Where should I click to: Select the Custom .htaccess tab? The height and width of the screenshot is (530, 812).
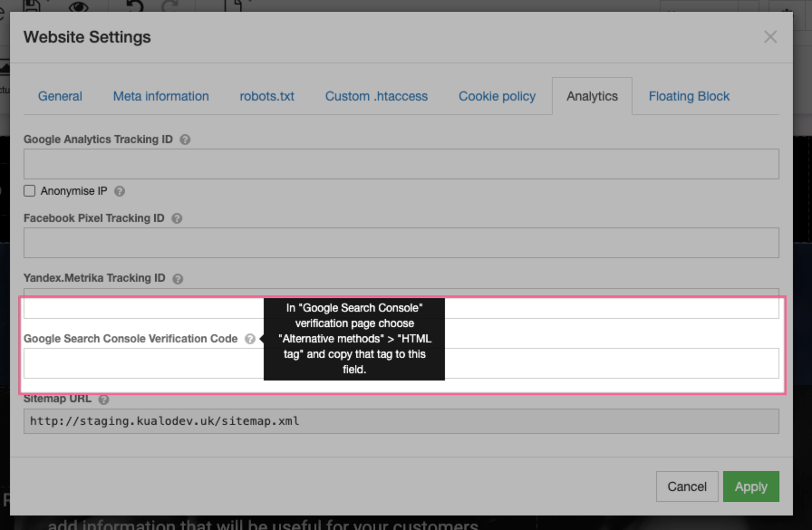[x=376, y=96]
